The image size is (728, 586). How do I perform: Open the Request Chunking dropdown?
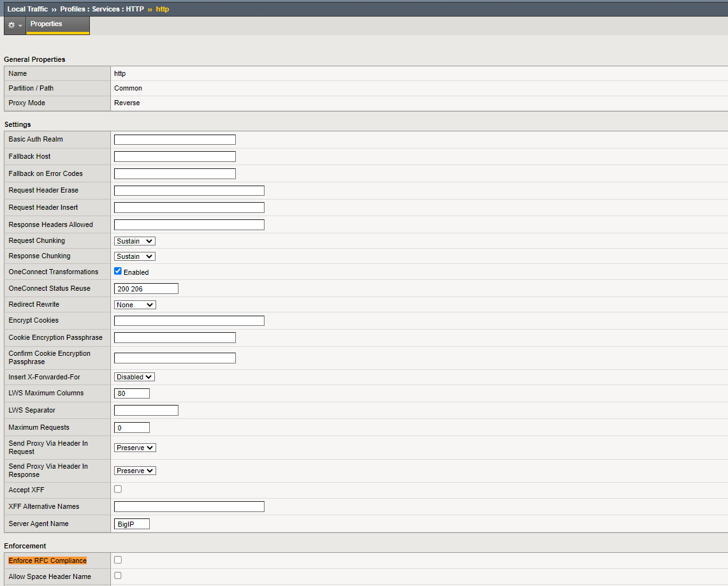(x=135, y=241)
